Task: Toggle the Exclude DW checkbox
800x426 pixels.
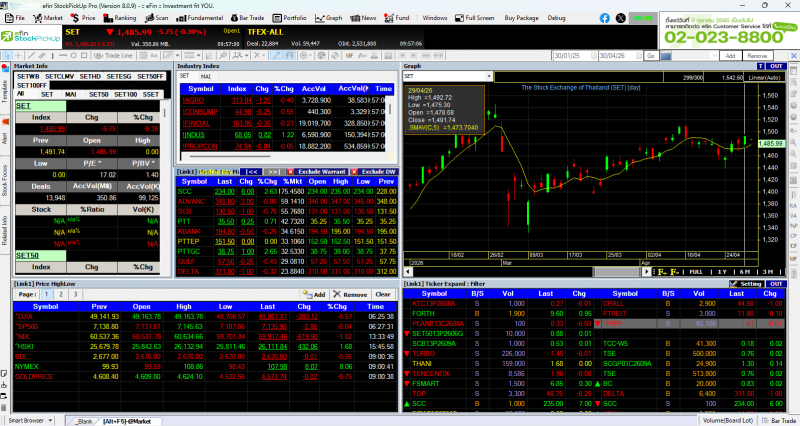Action: (355, 172)
